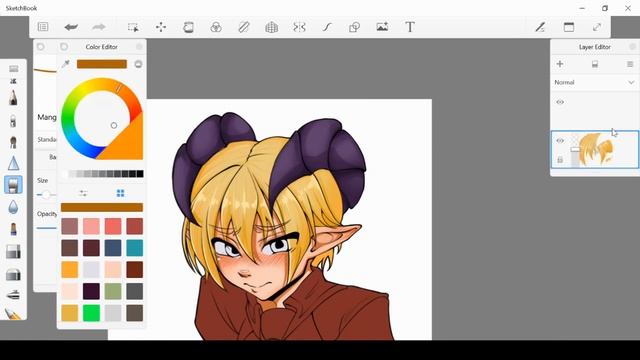Select the marker brush in brush palette

click(x=13, y=142)
